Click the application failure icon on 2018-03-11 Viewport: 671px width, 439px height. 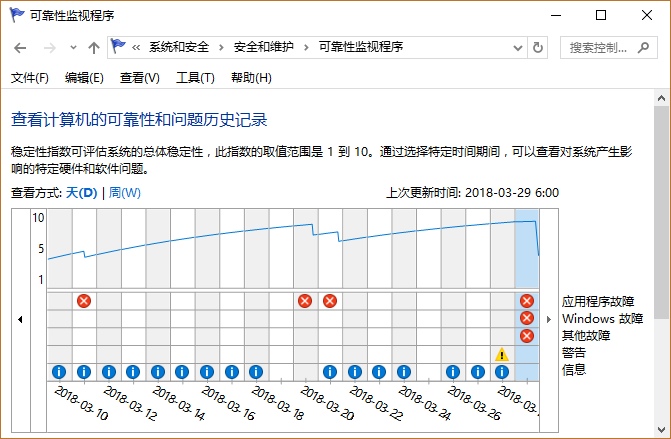[x=84, y=301]
